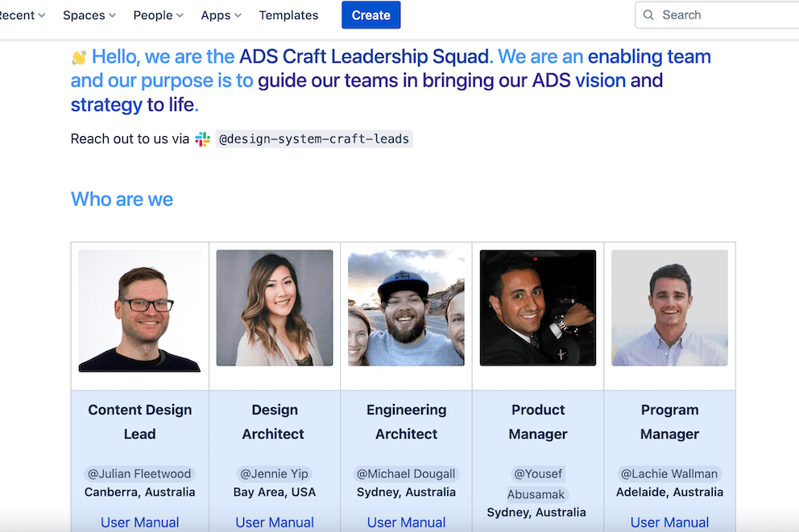This screenshot has width=799, height=532.
Task: Click inside the Search input field
Action: point(709,14)
